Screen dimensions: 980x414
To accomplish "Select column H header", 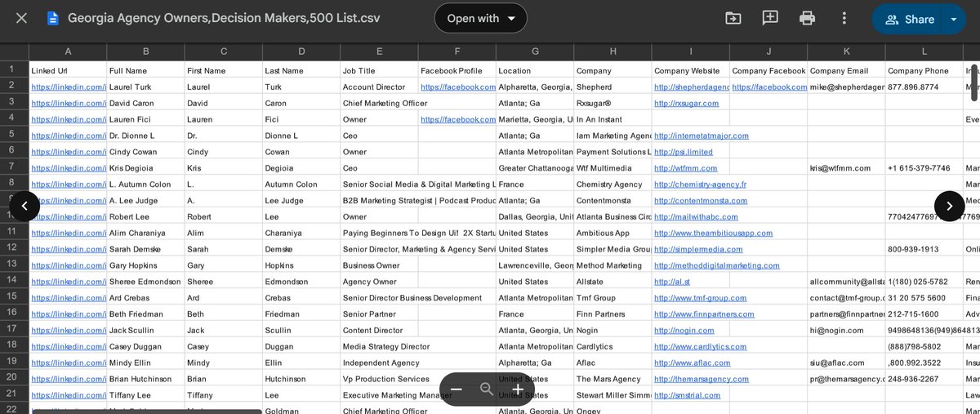I will click(x=612, y=51).
